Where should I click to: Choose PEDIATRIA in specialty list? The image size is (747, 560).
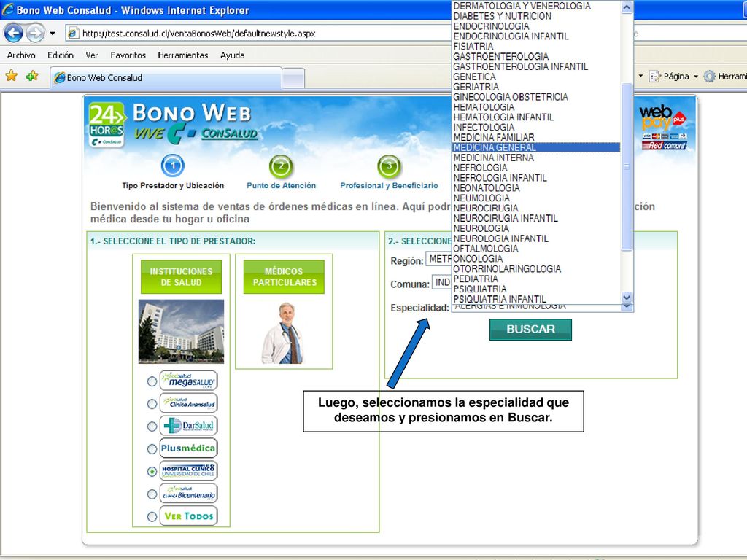pos(536,279)
